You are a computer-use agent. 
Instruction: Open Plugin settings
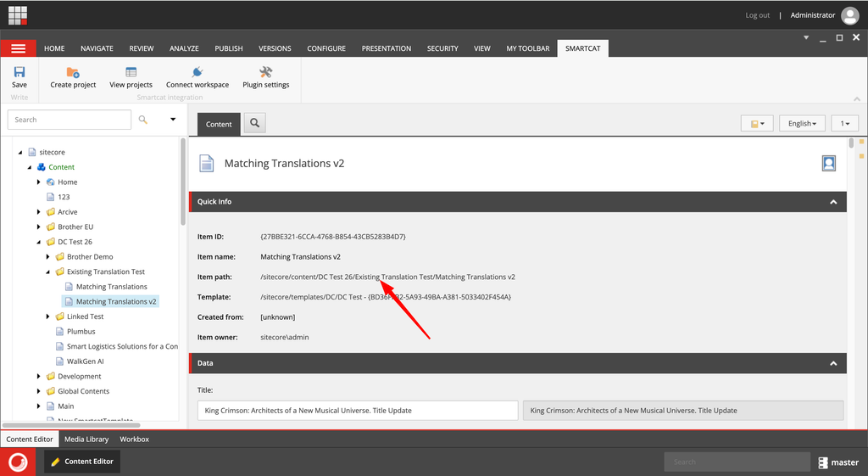pyautogui.click(x=265, y=77)
